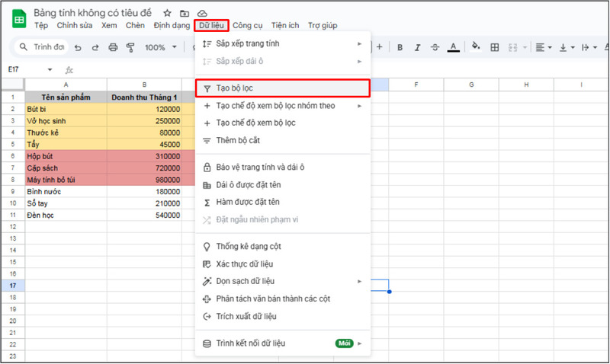The width and height of the screenshot is (610, 364).
Task: Open the Định dạng menu
Action: (x=172, y=26)
